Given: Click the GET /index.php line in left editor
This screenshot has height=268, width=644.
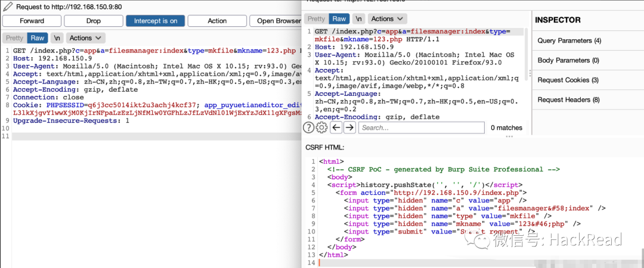Looking at the screenshot, I should point(157,51).
